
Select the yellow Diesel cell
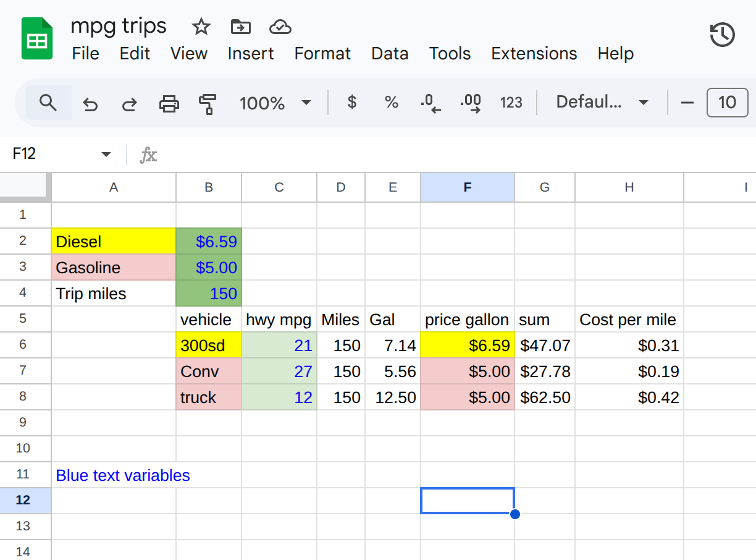pyautogui.click(x=114, y=241)
